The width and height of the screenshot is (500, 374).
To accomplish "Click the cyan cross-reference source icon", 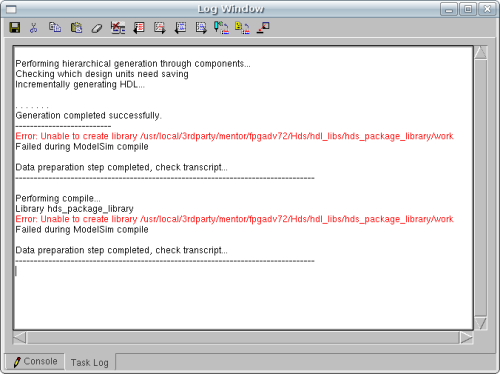I will (221, 28).
